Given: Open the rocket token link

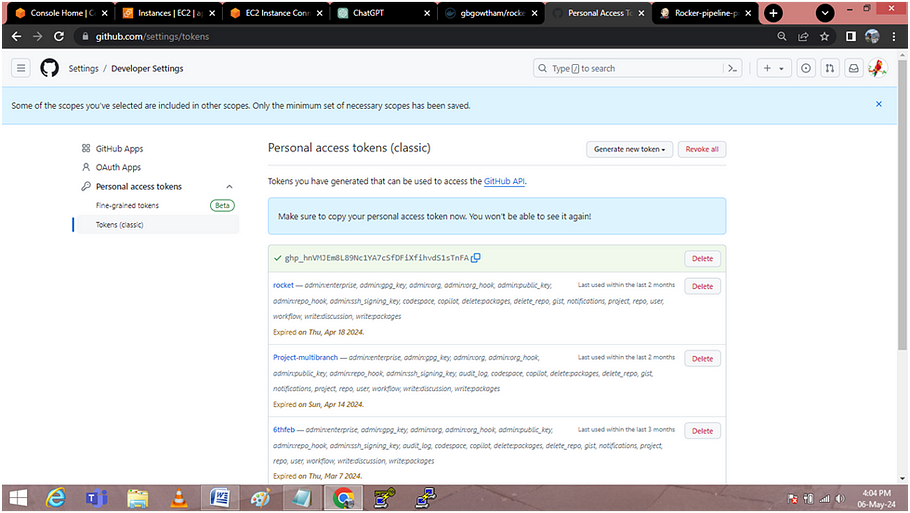Looking at the screenshot, I should (x=283, y=285).
